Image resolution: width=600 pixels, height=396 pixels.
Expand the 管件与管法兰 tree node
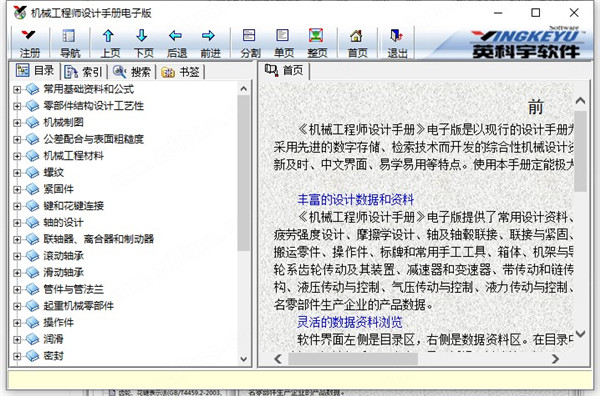17,289
